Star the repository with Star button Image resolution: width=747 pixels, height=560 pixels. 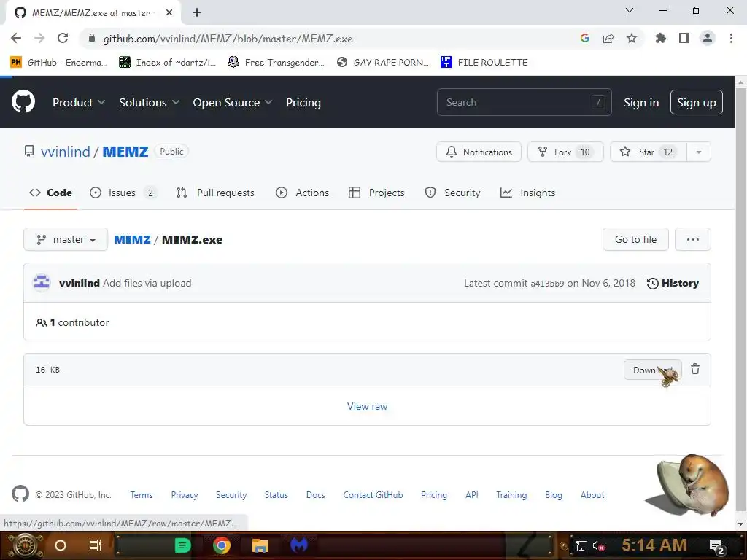tap(649, 152)
